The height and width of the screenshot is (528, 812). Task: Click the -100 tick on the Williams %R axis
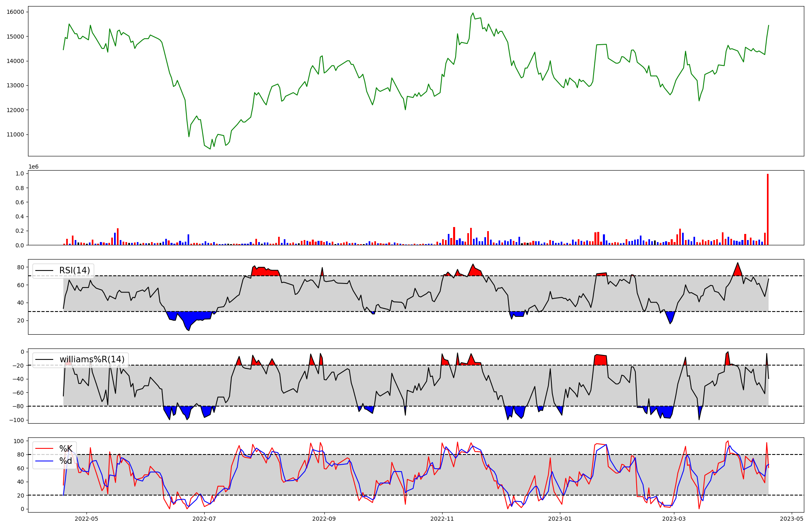(17, 420)
